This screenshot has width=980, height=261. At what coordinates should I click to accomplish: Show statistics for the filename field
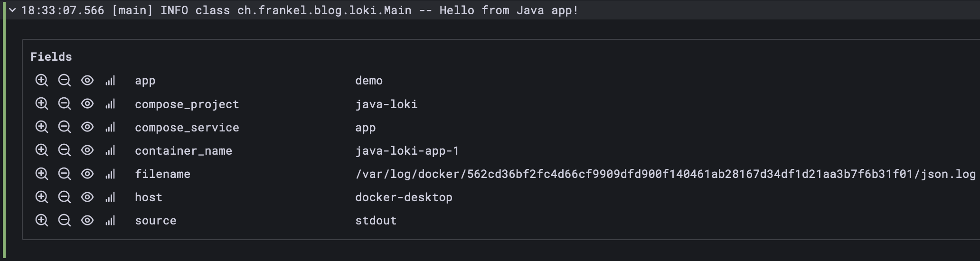click(x=110, y=174)
